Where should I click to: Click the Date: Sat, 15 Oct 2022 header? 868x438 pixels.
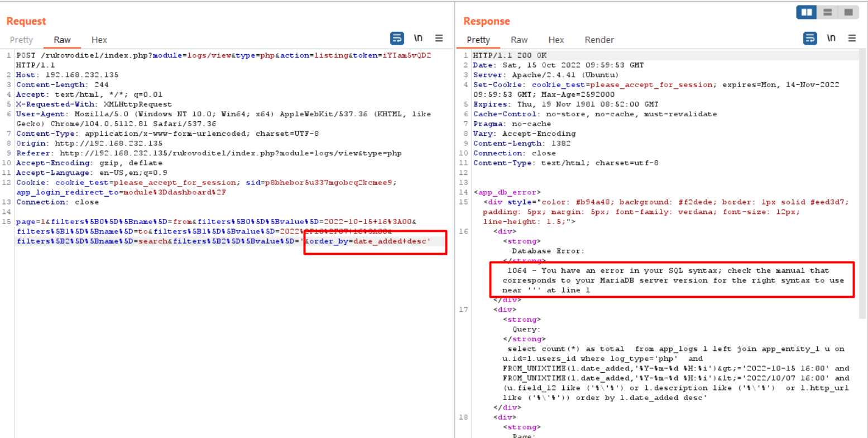click(x=558, y=65)
